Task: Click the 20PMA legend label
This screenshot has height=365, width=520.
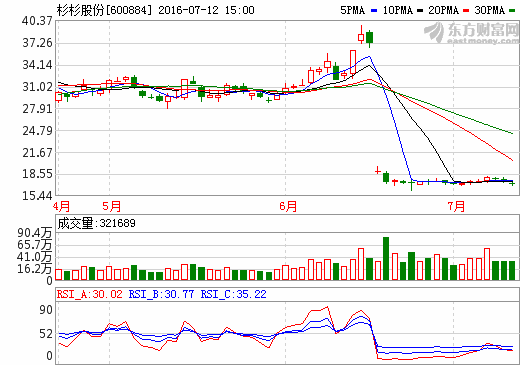Action: click(443, 10)
